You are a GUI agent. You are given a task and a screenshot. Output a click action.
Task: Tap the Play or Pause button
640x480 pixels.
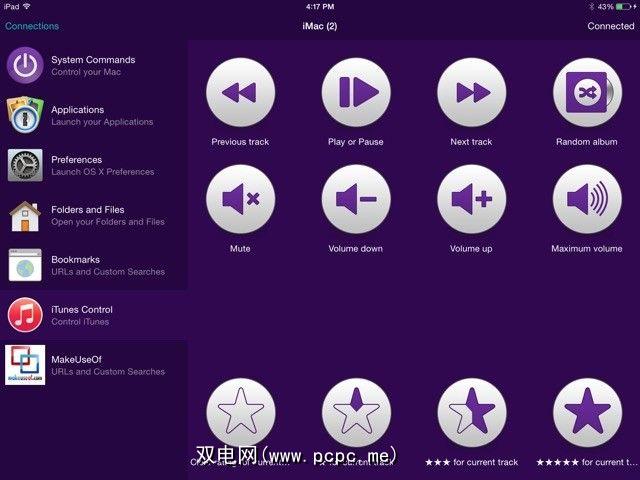click(356, 92)
